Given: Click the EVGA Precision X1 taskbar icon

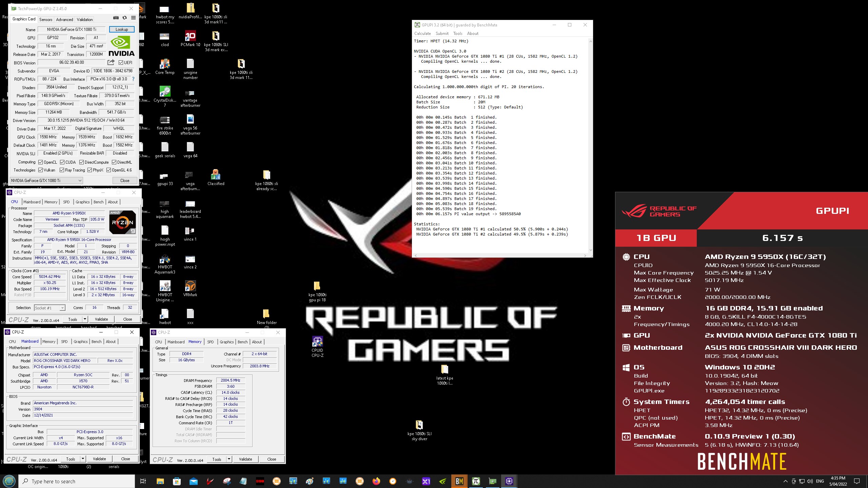Looking at the screenshot, I should pos(426,481).
